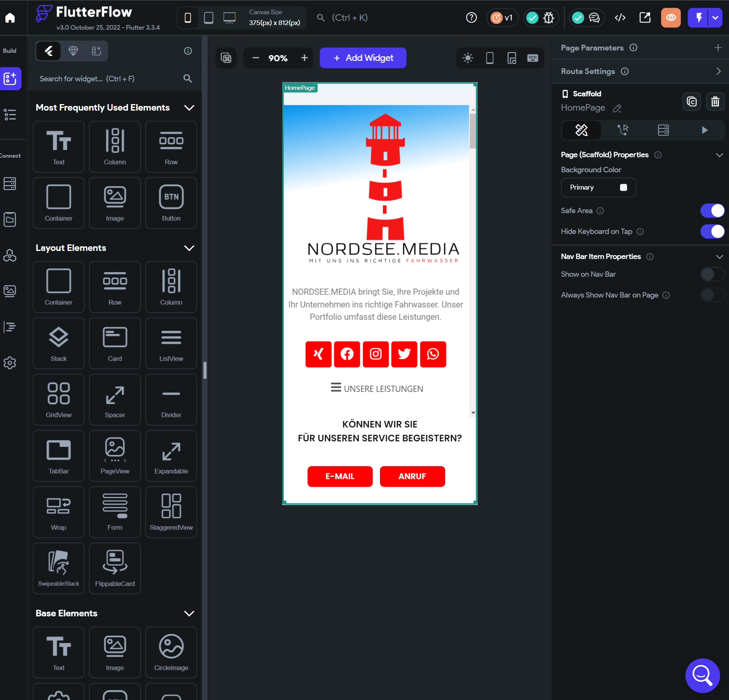The height and width of the screenshot is (700, 729).
Task: Switch canvas to desktop size
Action: click(x=229, y=17)
